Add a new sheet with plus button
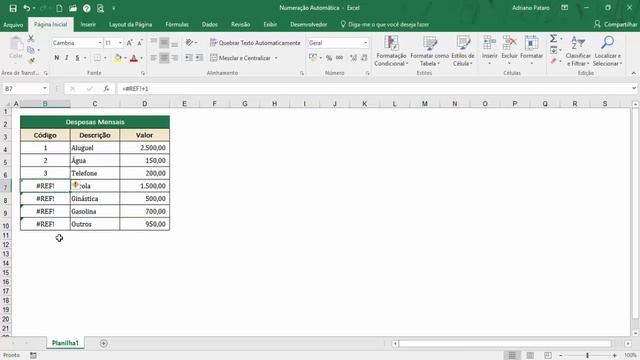The image size is (640, 360). point(104,343)
